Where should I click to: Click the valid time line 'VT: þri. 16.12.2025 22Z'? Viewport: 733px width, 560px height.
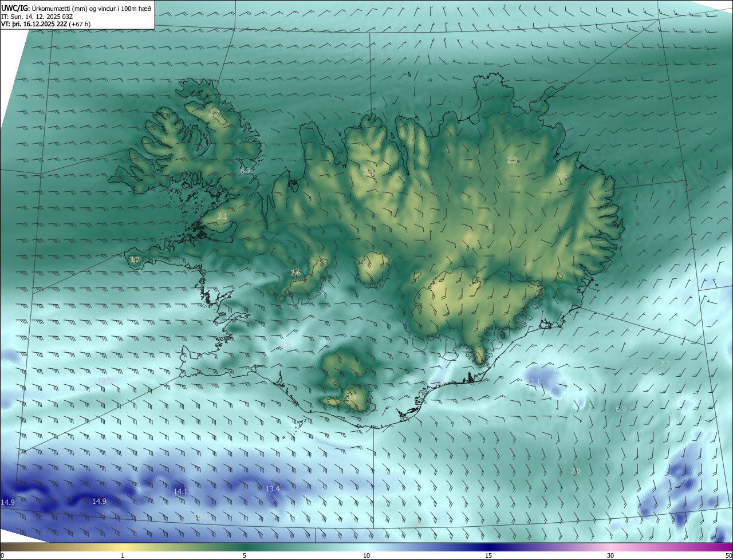coord(34,24)
